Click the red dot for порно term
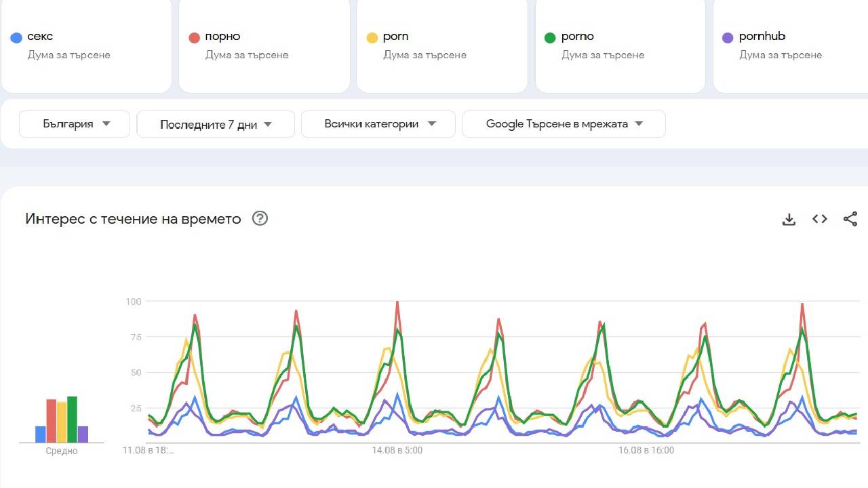This screenshot has width=868, height=488. tap(194, 37)
